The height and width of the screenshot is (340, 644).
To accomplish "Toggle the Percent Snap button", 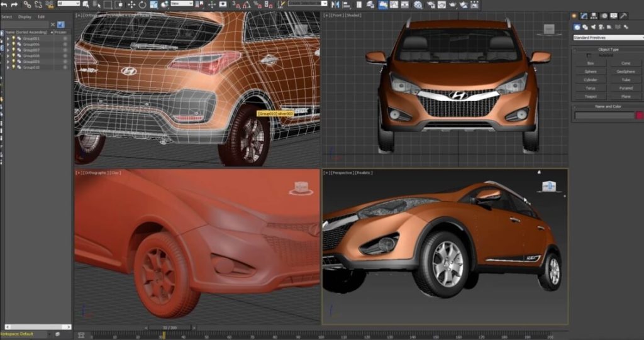I will point(258,5).
